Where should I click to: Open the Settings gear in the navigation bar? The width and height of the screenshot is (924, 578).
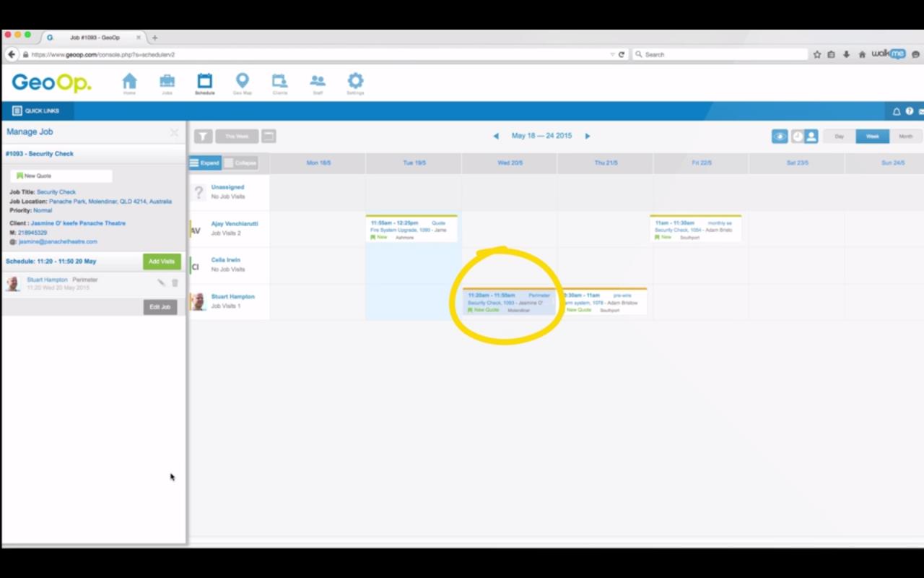(355, 83)
